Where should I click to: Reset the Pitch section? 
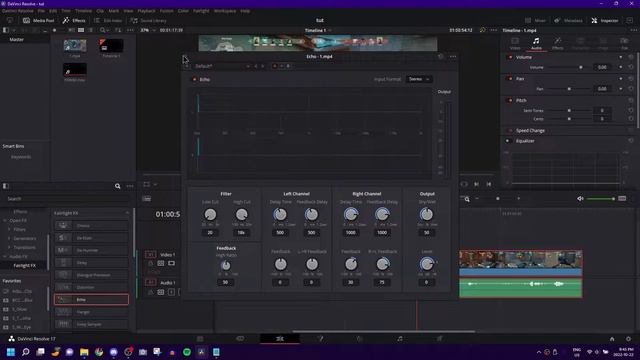click(x=631, y=100)
